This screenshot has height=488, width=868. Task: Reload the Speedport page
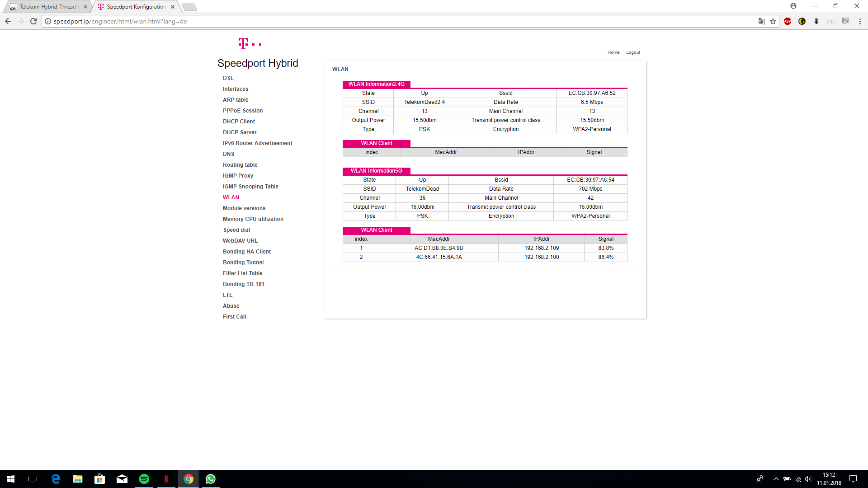point(33,21)
